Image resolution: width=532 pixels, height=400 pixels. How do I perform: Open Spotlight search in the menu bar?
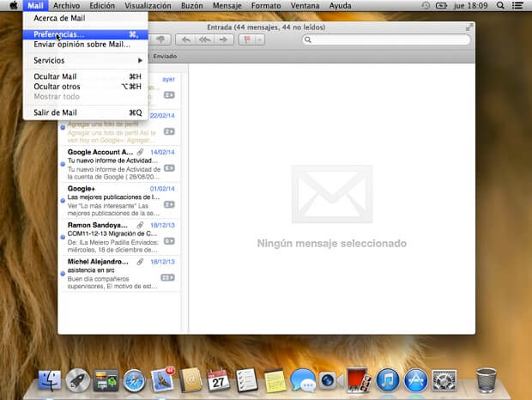tap(500, 5)
